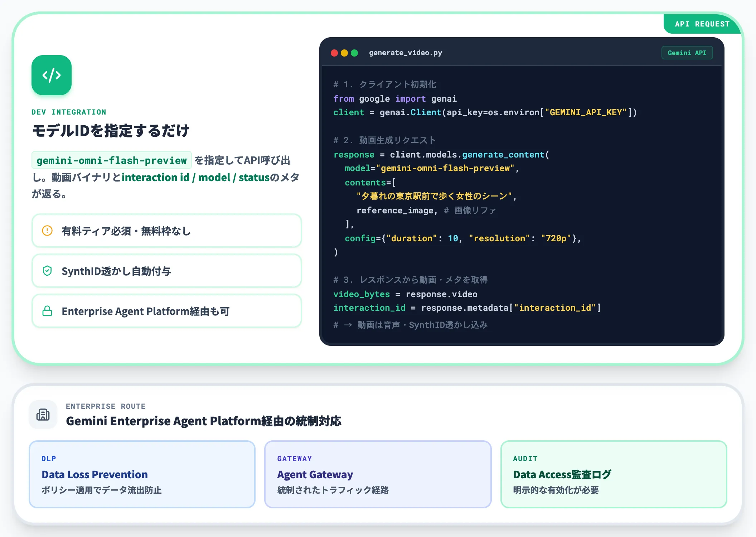
Task: Click the ENTERPRISE ROUTE label
Action: tap(106, 406)
